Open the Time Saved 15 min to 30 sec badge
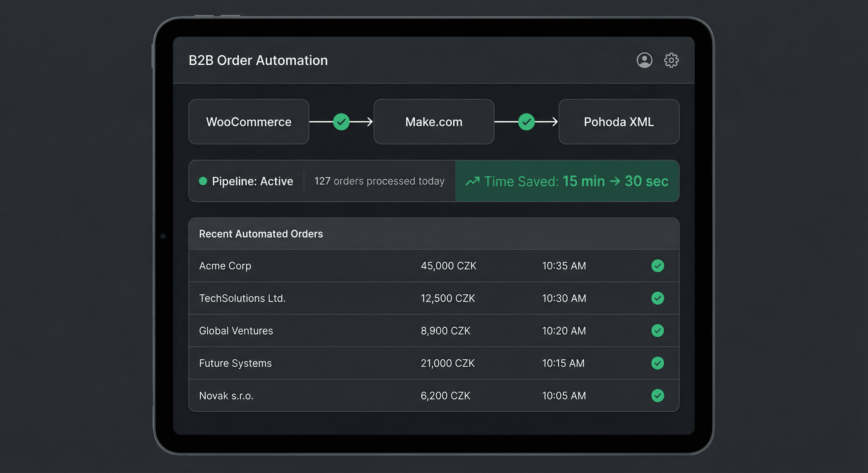 coord(567,181)
